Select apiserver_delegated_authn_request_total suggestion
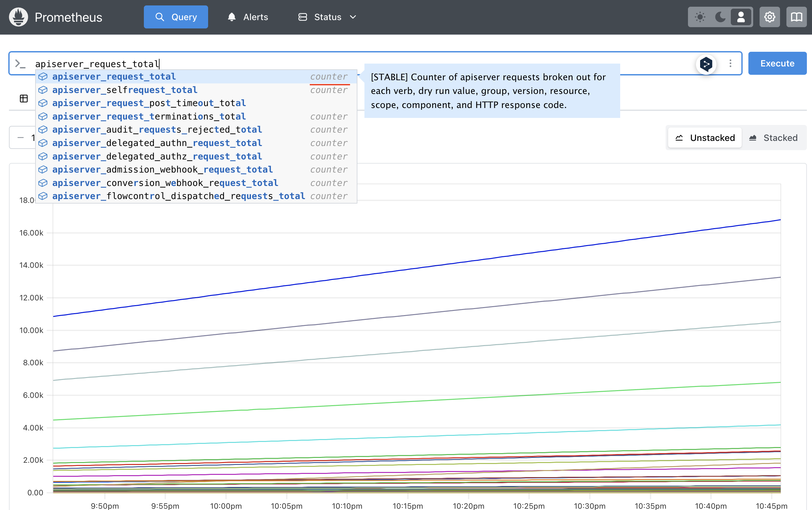 [196, 143]
